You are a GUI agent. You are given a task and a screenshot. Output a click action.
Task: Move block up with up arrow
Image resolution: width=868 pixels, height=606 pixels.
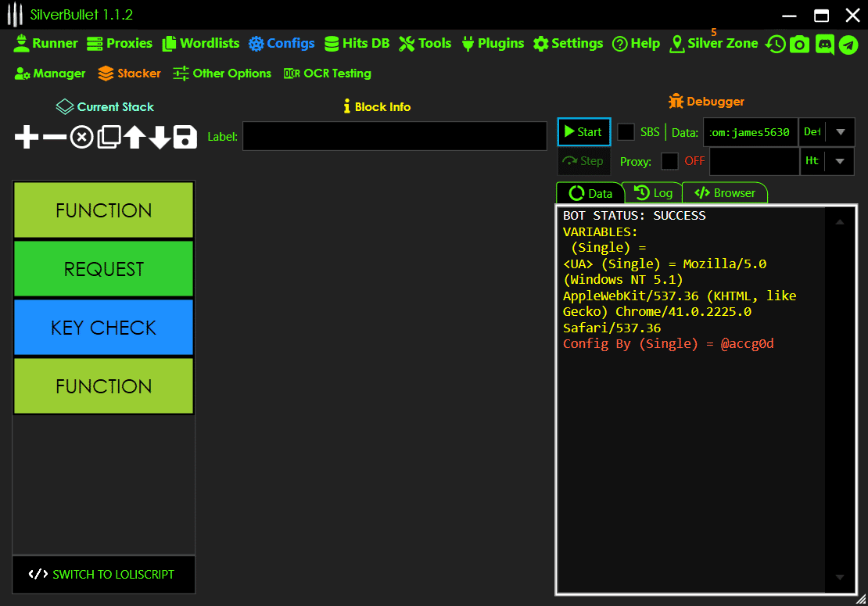pos(135,137)
